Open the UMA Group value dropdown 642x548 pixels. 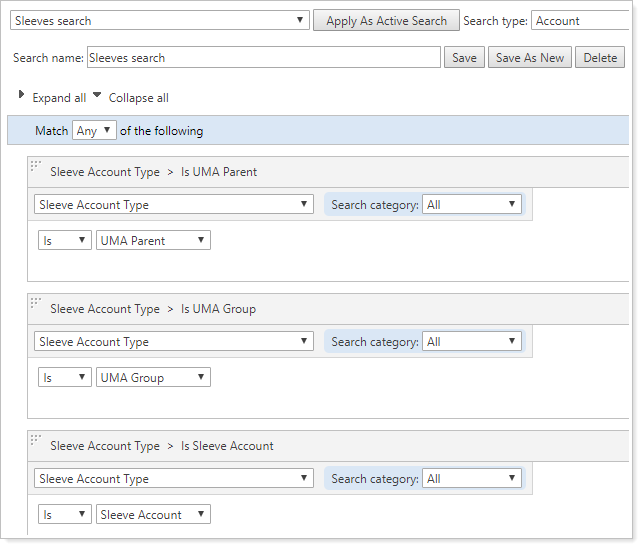153,378
